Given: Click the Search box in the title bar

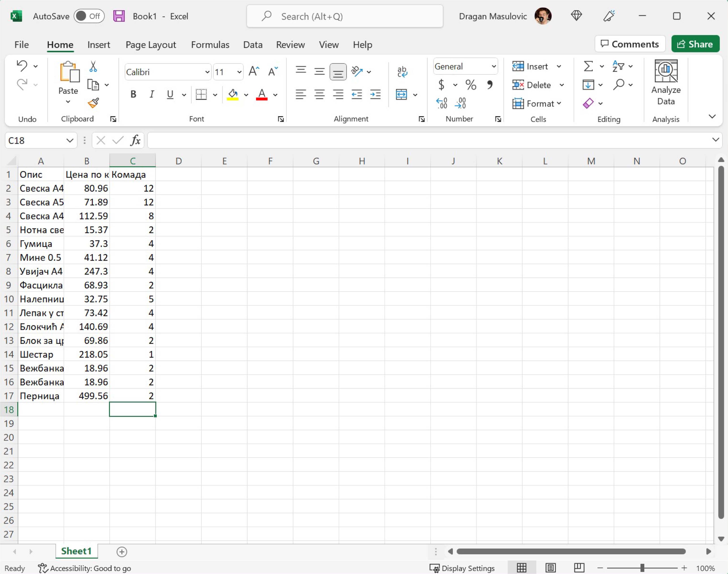Looking at the screenshot, I should coord(345,16).
